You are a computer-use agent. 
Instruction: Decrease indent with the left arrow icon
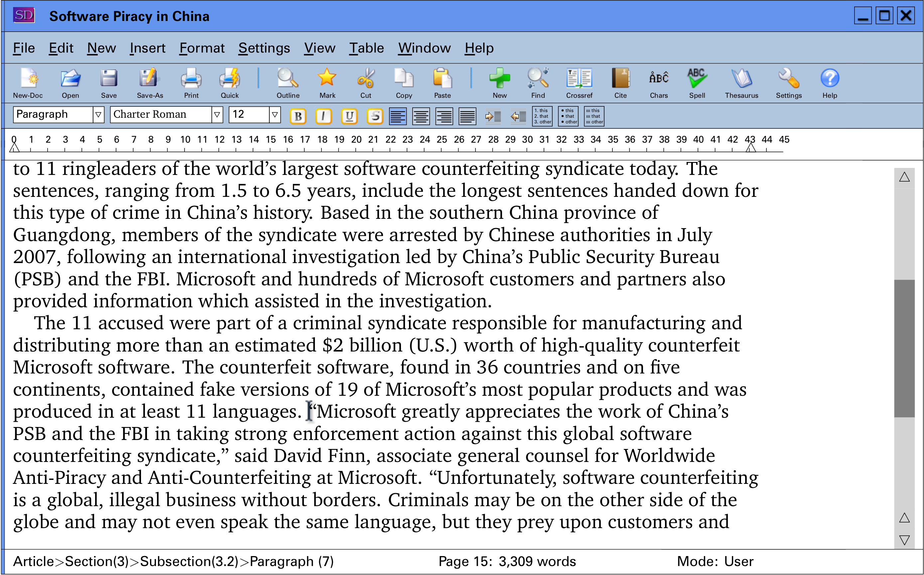518,116
